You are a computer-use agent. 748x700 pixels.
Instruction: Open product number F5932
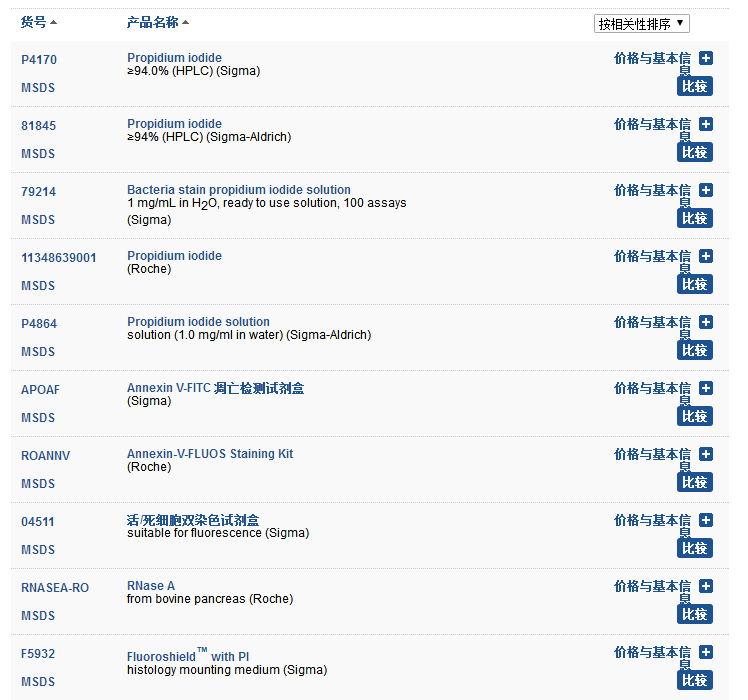click(38, 653)
